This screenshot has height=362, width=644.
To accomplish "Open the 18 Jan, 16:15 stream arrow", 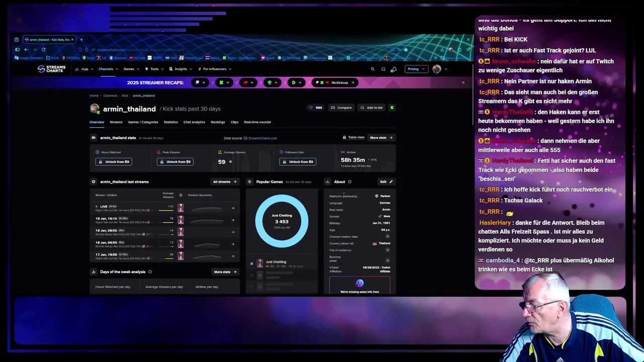I will (x=233, y=220).
